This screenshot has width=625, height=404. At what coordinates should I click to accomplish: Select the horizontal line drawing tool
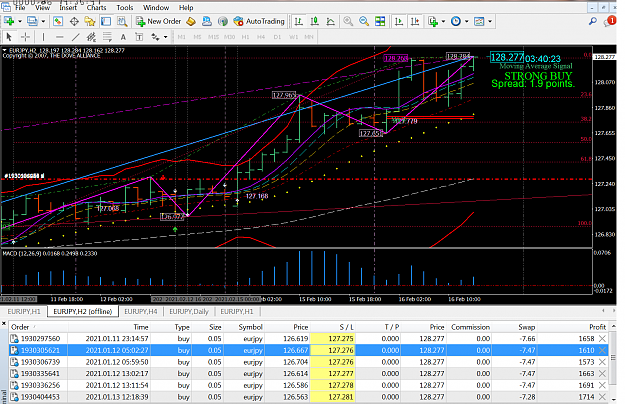click(59, 37)
